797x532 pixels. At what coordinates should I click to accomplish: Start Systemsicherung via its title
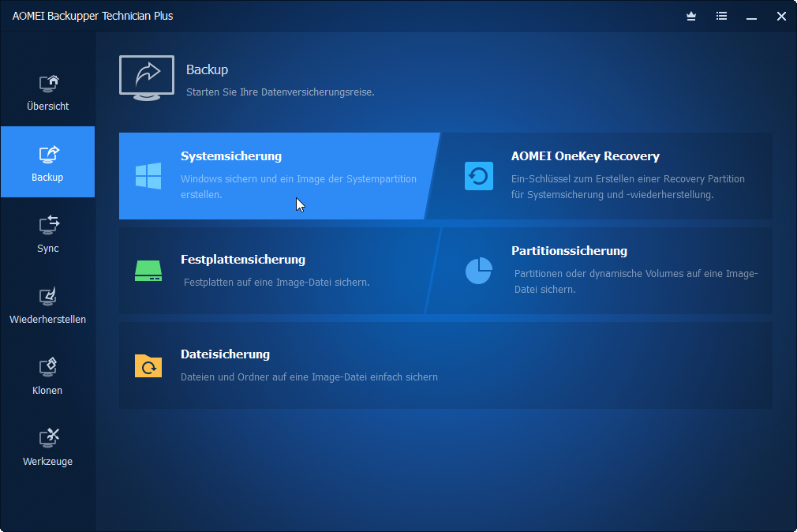pos(231,156)
